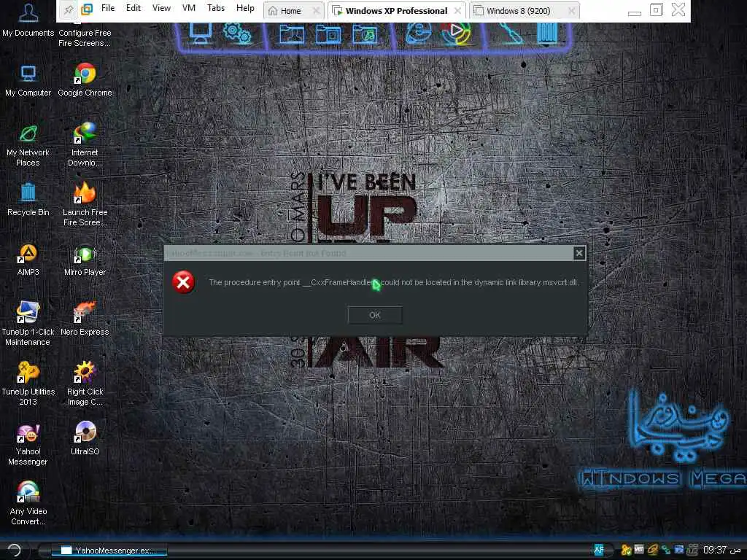Select the Recycle Bin icon
This screenshot has height=560, width=747.
point(28,200)
